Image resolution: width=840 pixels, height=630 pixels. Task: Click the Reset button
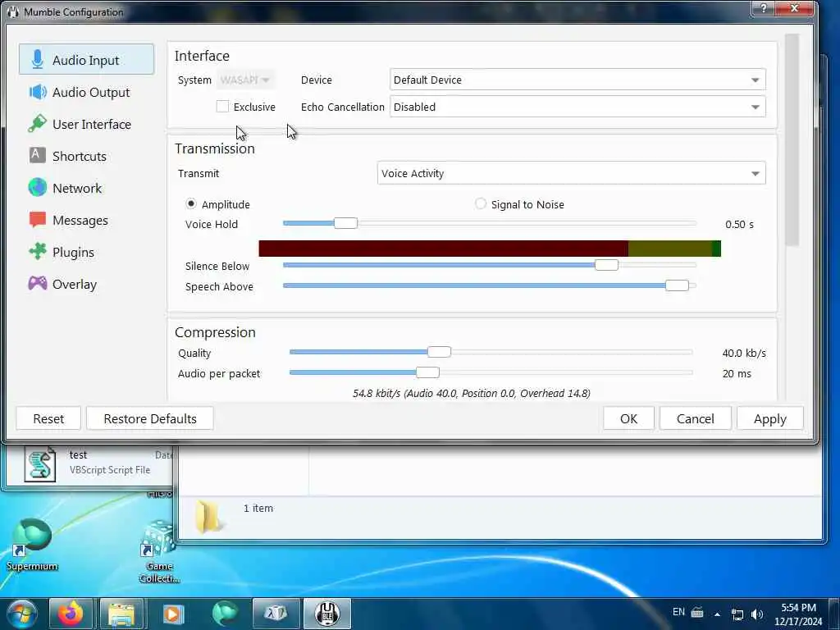tap(48, 418)
